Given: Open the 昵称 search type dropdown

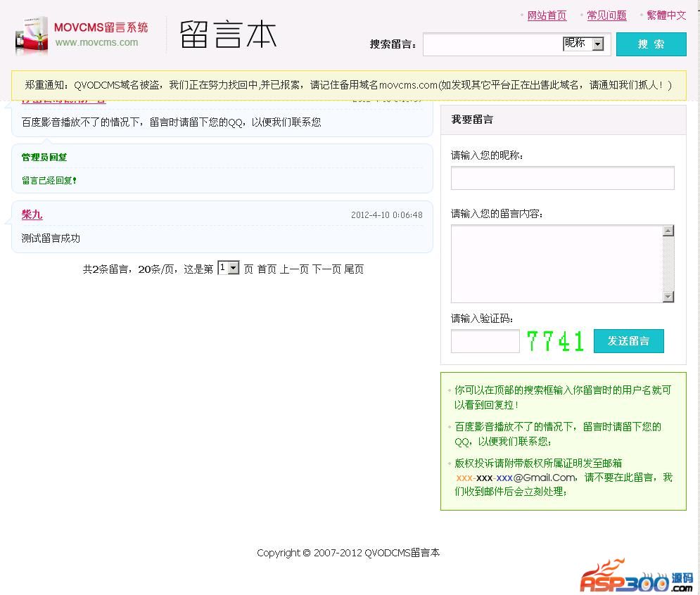Looking at the screenshot, I should tap(583, 44).
